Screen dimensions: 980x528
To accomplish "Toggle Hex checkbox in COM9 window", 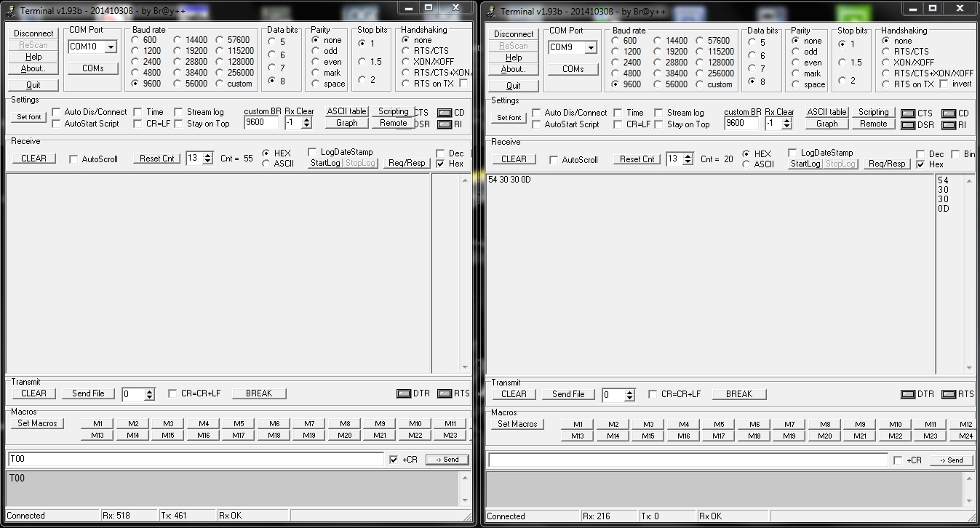I will [x=921, y=164].
